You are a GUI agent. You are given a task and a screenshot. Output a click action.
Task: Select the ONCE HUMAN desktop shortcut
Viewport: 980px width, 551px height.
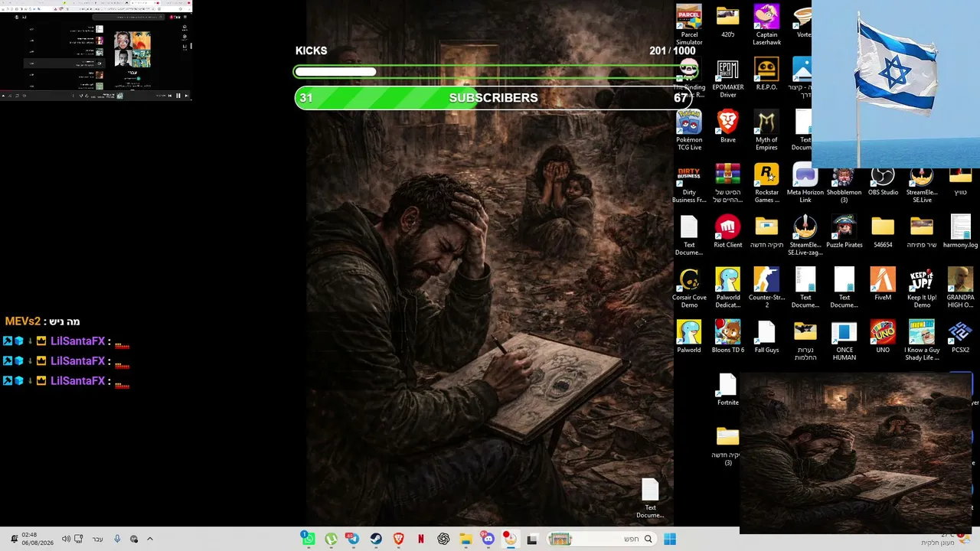(844, 341)
